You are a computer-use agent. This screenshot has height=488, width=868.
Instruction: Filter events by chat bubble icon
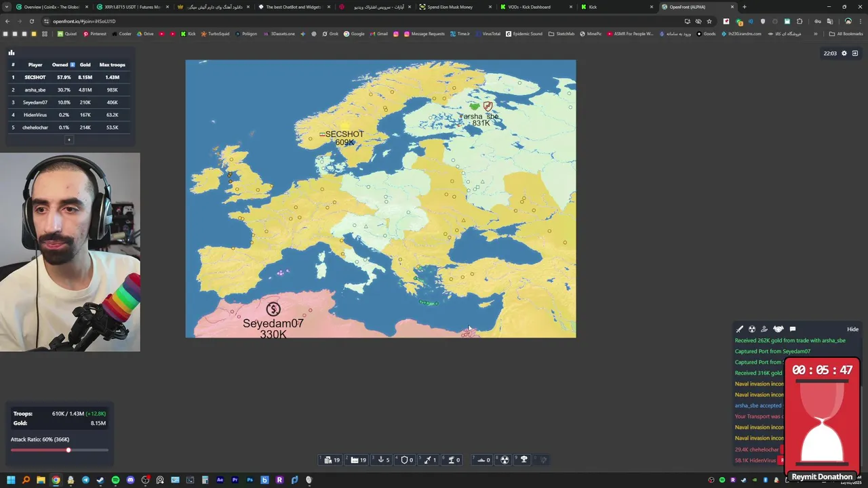pyautogui.click(x=793, y=329)
